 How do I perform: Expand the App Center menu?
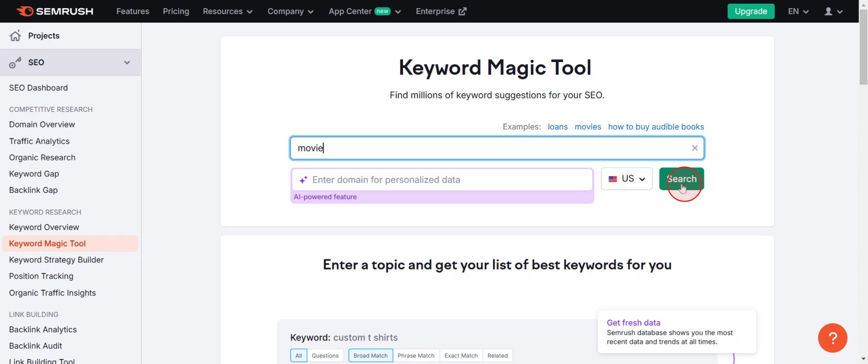(364, 12)
